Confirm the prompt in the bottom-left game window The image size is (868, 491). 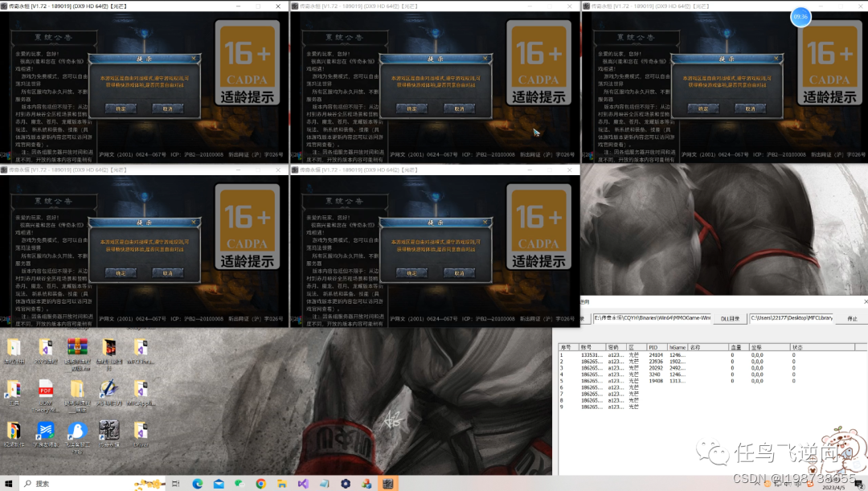(x=121, y=273)
